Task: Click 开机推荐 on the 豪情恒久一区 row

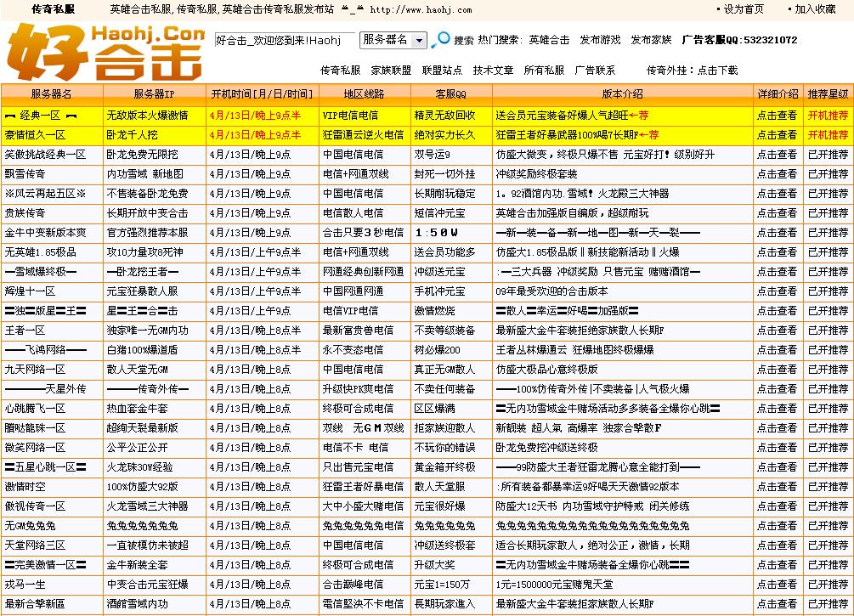Action: 827,133
